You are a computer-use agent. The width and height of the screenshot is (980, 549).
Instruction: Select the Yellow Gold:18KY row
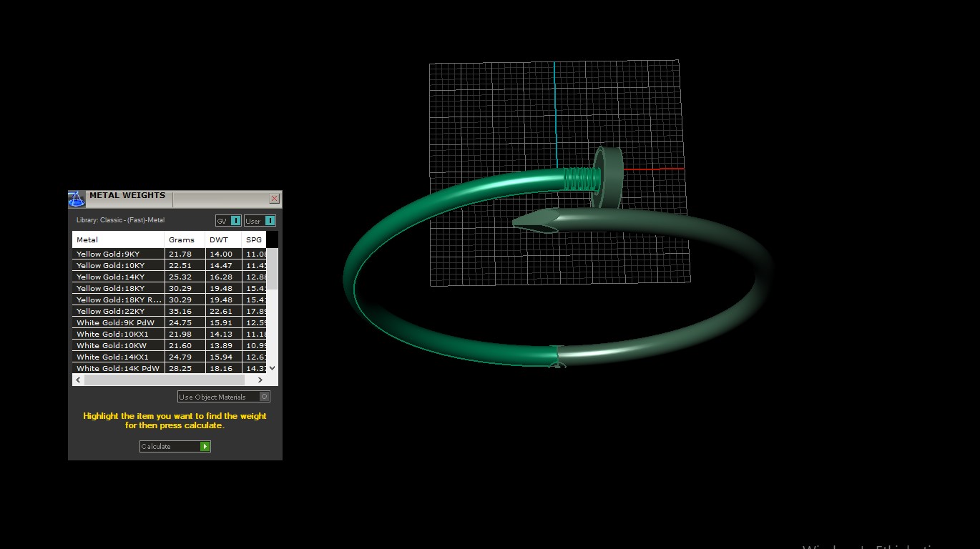pyautogui.click(x=170, y=288)
